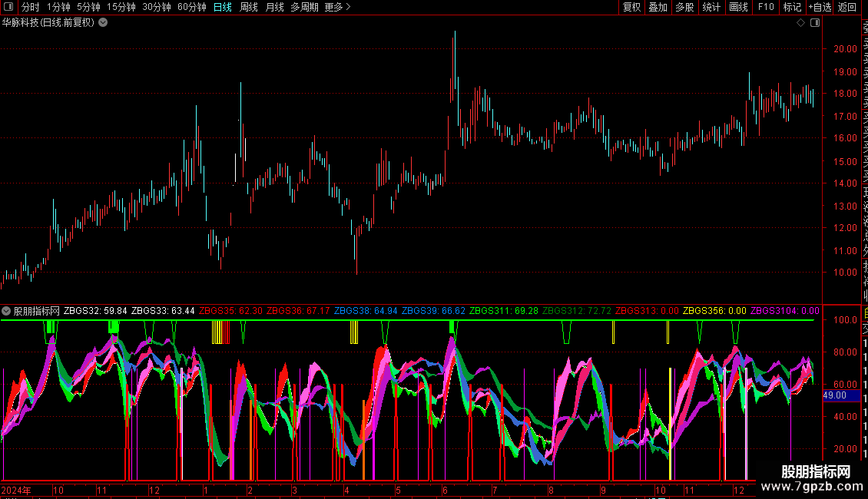Screen dimensions: 868x499
Task: Click the 复权 adjustment button
Action: pyautogui.click(x=632, y=7)
